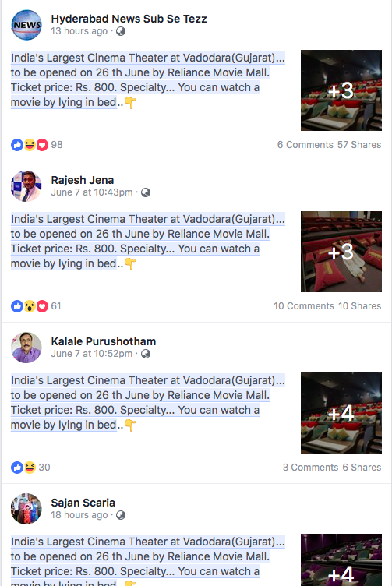This screenshot has height=586, width=392.
Task: View the 30 reactions on Kalale Purushotham post
Action: [30, 467]
